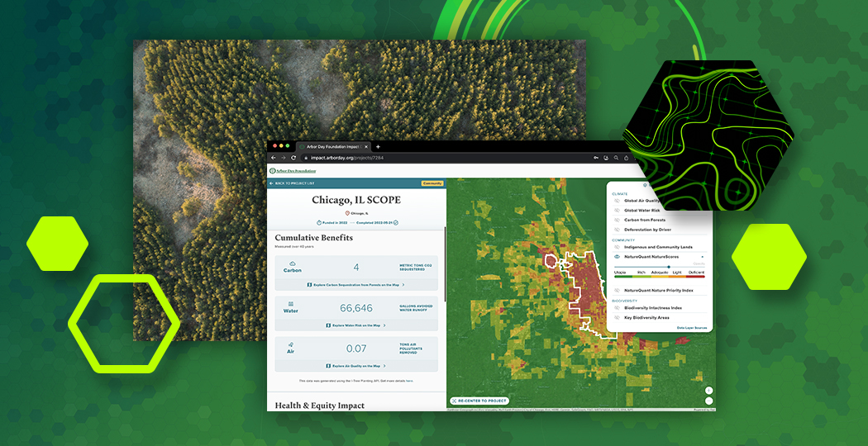Collapse the NatureQuant NatureScores legend arrow
Screen dimensions: 868x446
pos(703,257)
